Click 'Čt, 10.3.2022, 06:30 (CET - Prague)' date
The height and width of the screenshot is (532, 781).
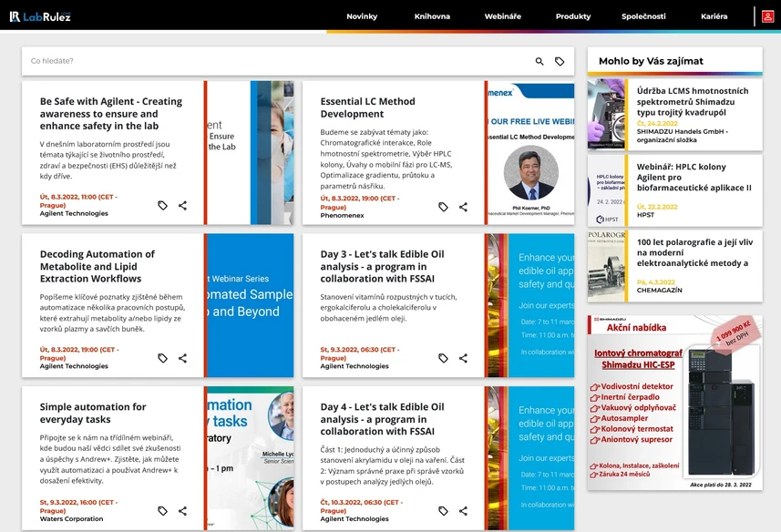point(362,506)
